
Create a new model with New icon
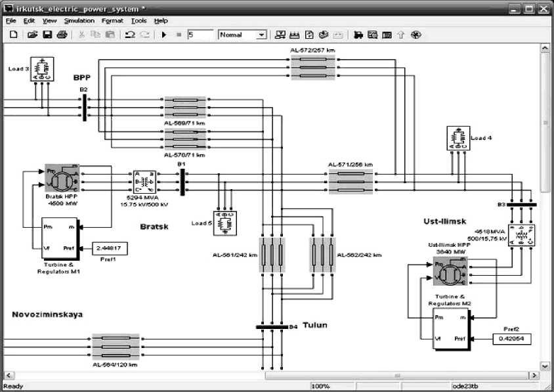(13, 35)
